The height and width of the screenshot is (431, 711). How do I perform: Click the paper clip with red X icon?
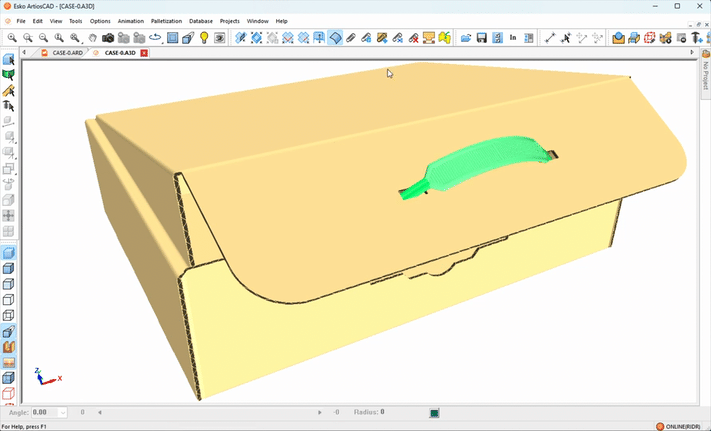[x=413, y=38]
